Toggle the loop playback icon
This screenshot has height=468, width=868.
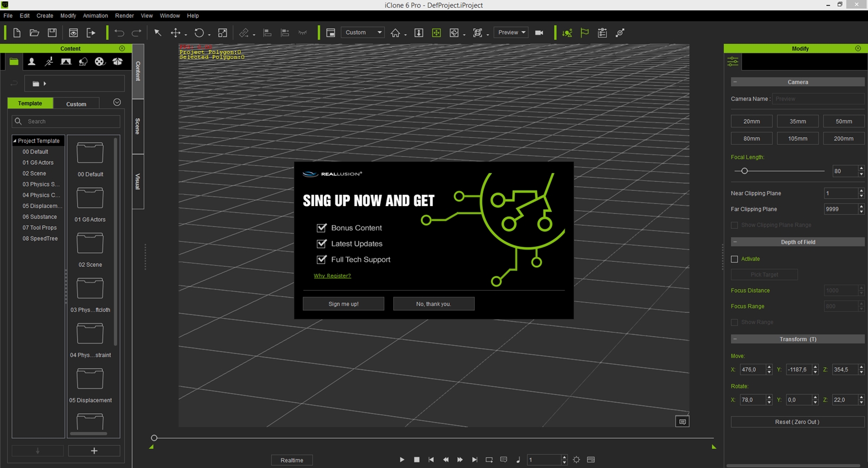489,459
